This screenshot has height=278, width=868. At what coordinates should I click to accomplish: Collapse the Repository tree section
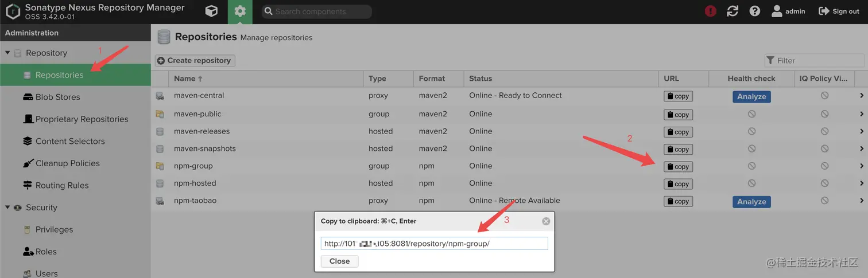pos(8,53)
